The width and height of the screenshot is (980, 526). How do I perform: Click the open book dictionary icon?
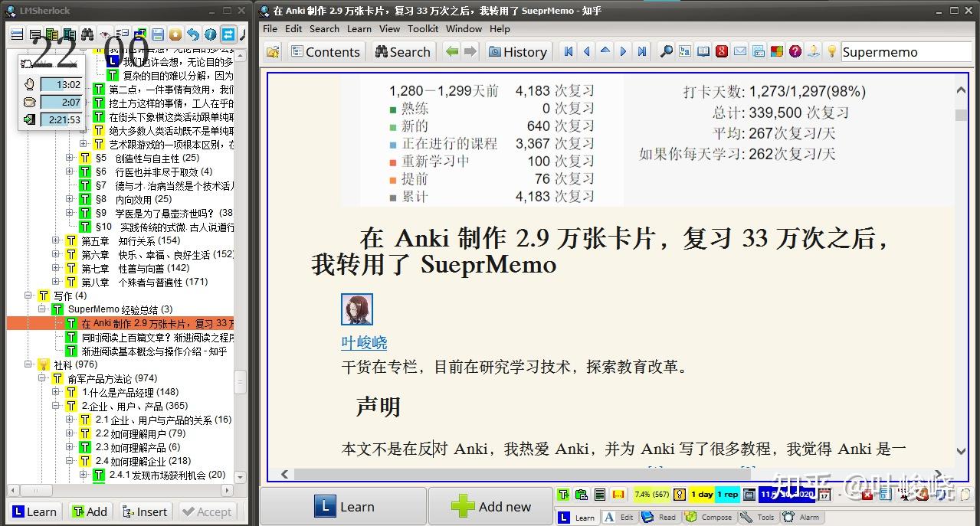click(703, 51)
